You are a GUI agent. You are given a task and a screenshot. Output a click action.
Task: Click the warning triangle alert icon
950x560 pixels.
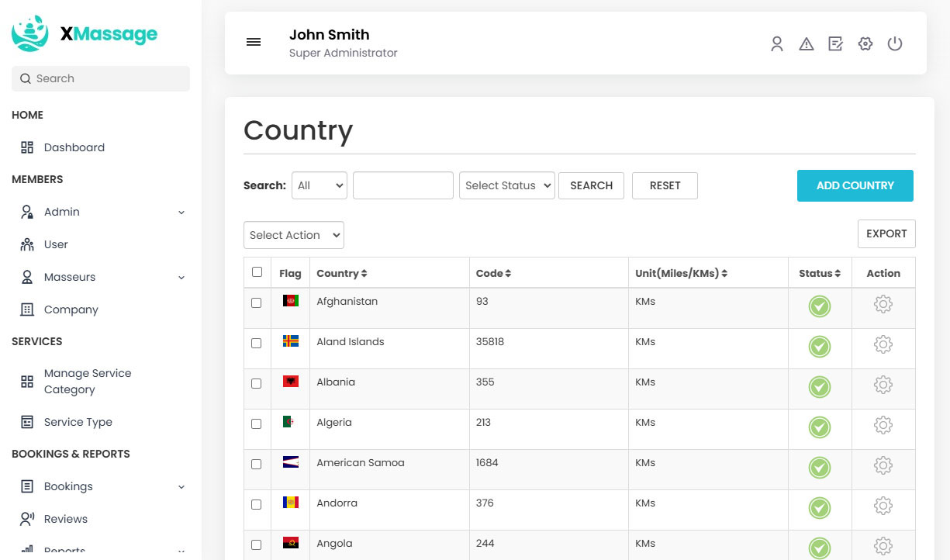pos(807,44)
